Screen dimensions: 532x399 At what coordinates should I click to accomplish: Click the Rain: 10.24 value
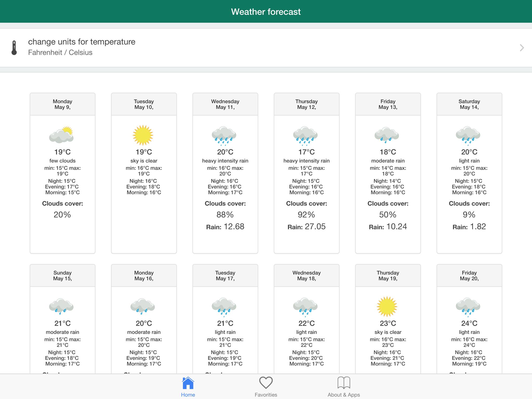(x=388, y=227)
